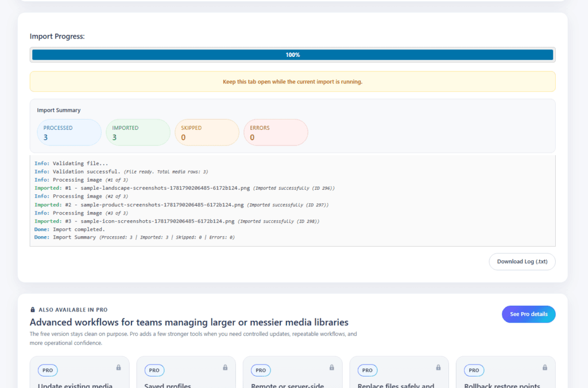Click the PRO badge on Update existing media card

[x=48, y=370]
